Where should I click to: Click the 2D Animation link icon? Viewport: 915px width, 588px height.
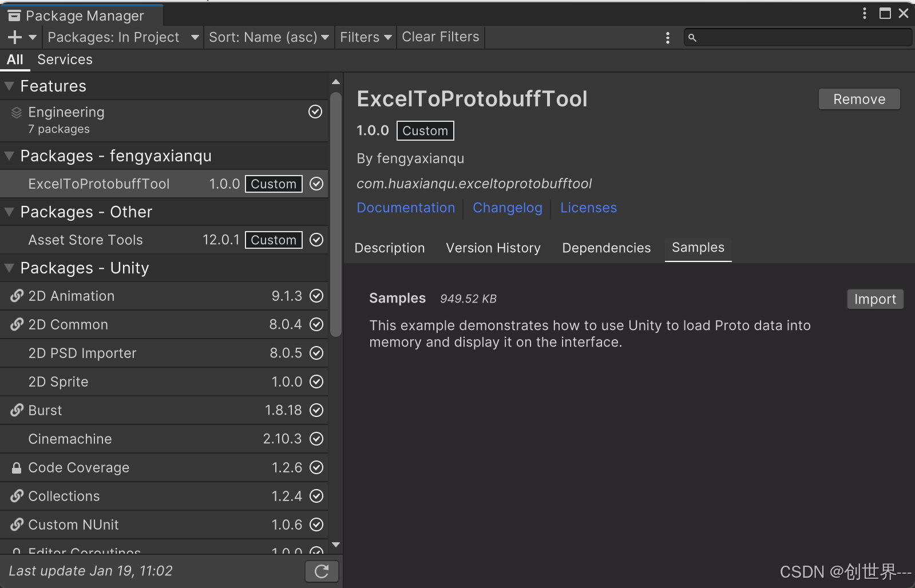[x=17, y=296]
